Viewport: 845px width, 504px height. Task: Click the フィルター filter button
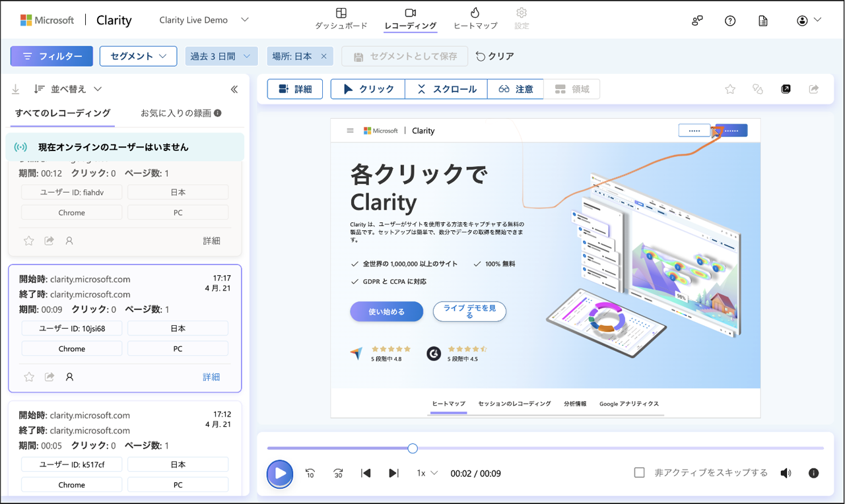(x=51, y=56)
